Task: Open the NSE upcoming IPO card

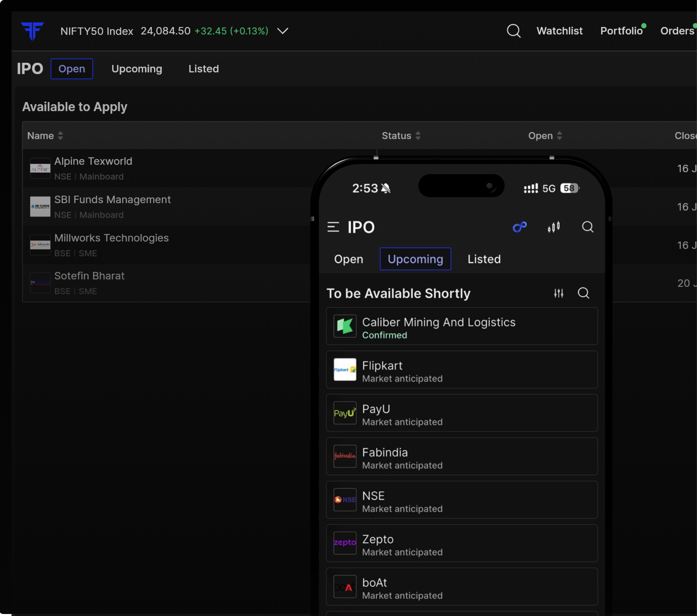Action: point(462,500)
